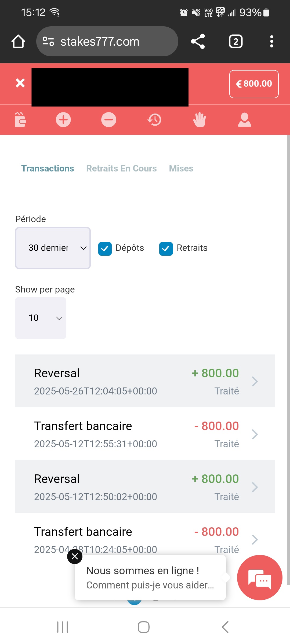Go to browser home page icon
The width and height of the screenshot is (290, 644).
tap(18, 41)
